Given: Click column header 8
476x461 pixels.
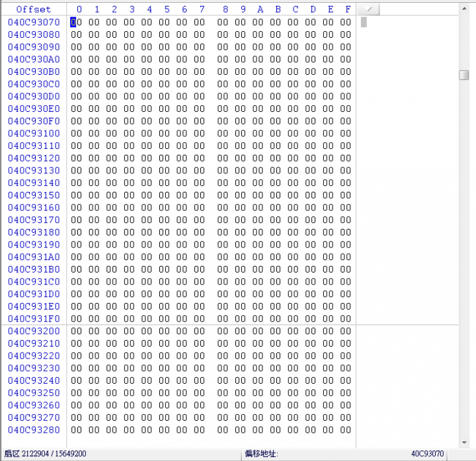Looking at the screenshot, I should pyautogui.click(x=225, y=9).
